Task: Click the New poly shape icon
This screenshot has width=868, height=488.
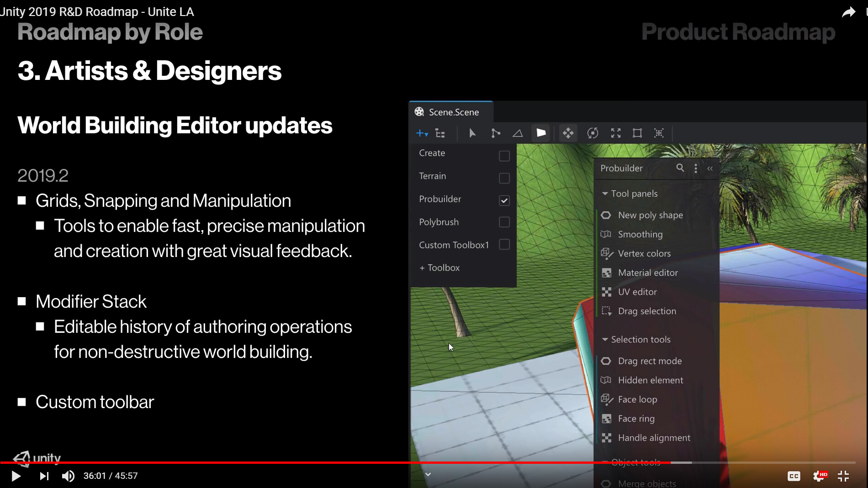Action: click(x=606, y=215)
